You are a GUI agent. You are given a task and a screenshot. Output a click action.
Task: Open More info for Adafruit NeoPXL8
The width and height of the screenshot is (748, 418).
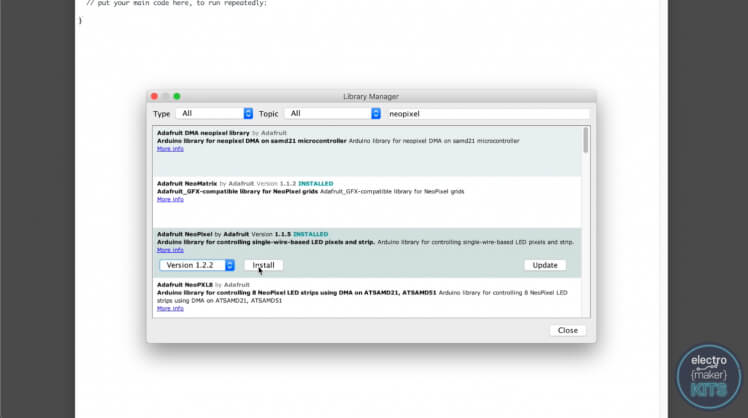pos(170,309)
